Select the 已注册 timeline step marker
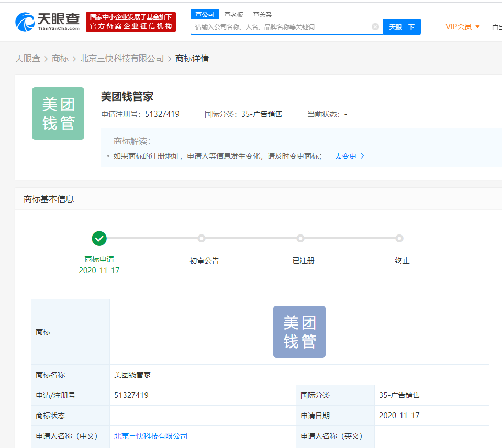This screenshot has height=448, width=502. click(300, 239)
